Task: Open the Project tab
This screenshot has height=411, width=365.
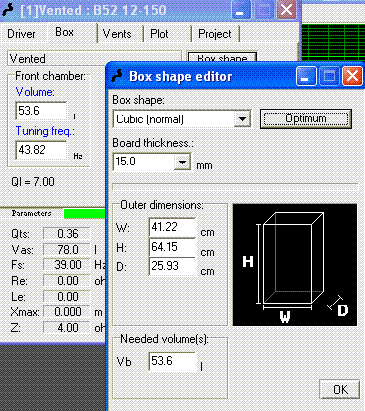Action: [215, 34]
